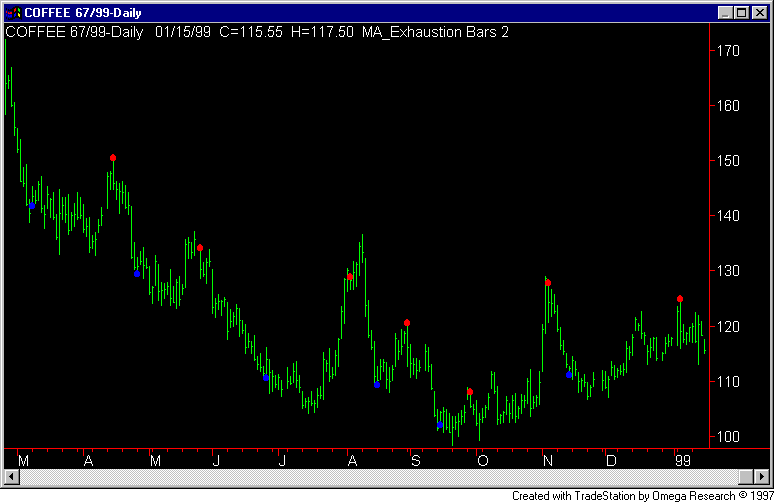Click the blue dot in late June

266,378
